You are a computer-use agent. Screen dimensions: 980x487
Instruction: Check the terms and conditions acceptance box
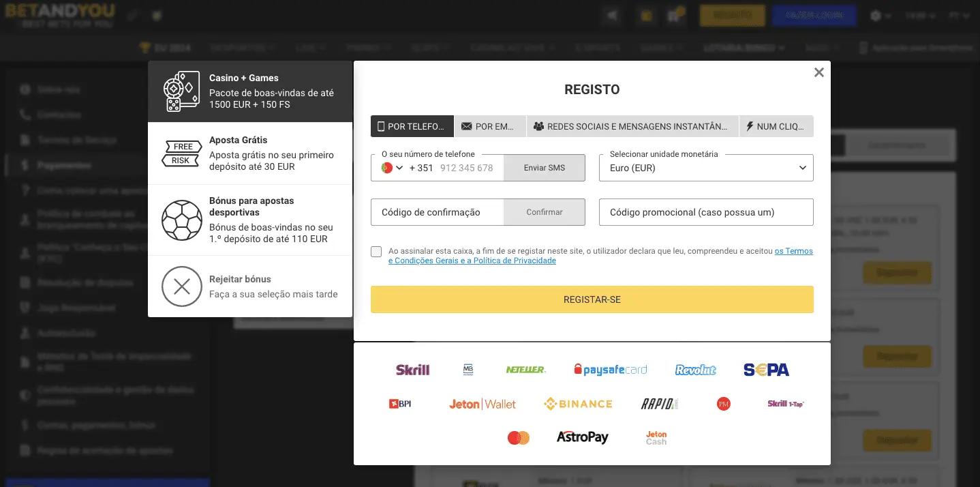(376, 252)
